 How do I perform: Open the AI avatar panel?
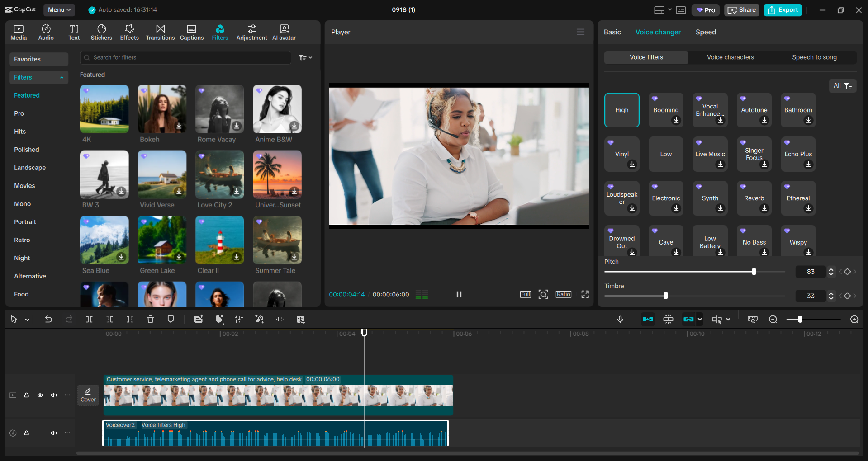click(x=284, y=32)
